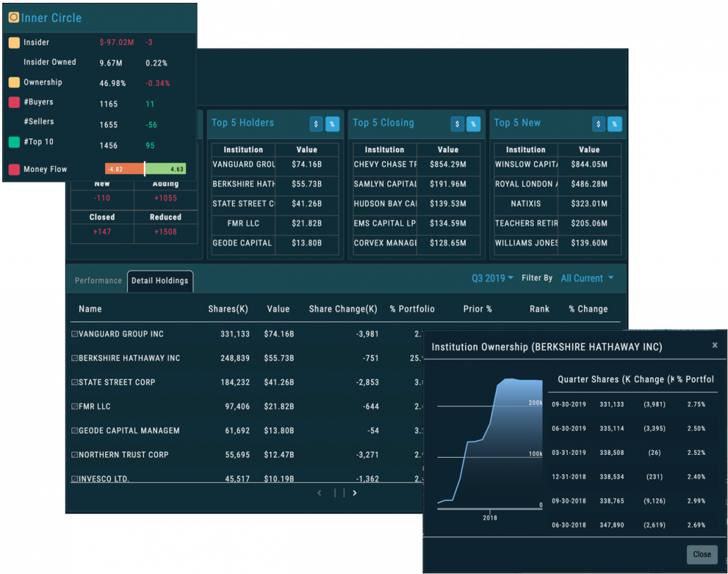Sort holdings by Shares(K) column header

pos(228,309)
